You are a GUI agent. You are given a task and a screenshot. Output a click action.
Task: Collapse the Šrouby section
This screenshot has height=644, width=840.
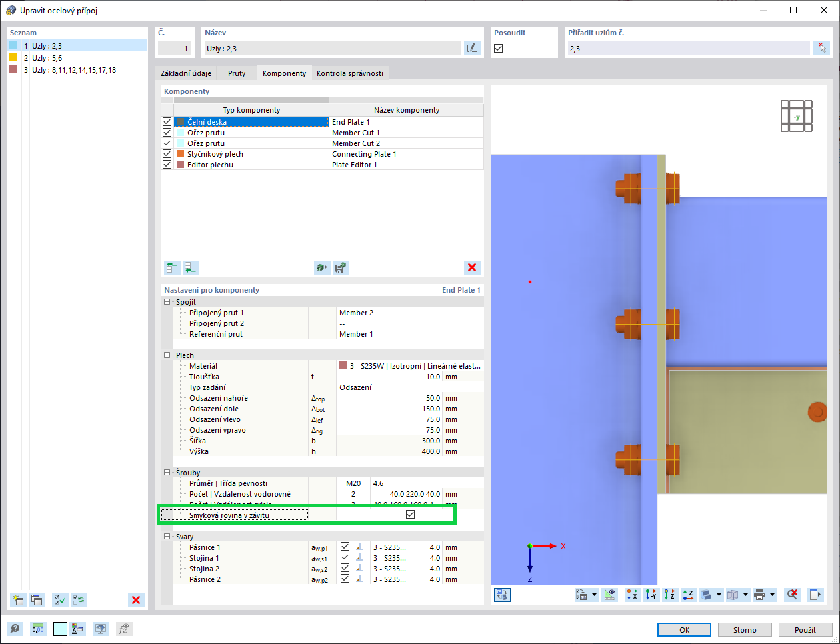tap(167, 473)
